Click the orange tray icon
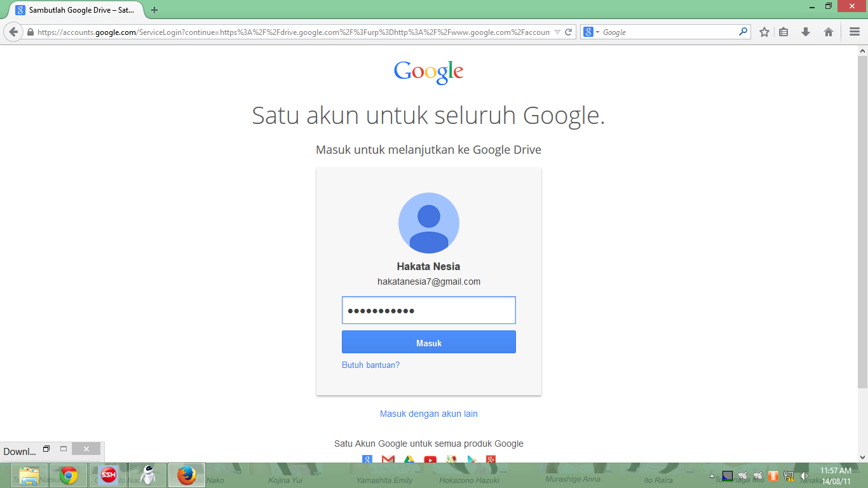The height and width of the screenshot is (488, 868). [x=773, y=475]
